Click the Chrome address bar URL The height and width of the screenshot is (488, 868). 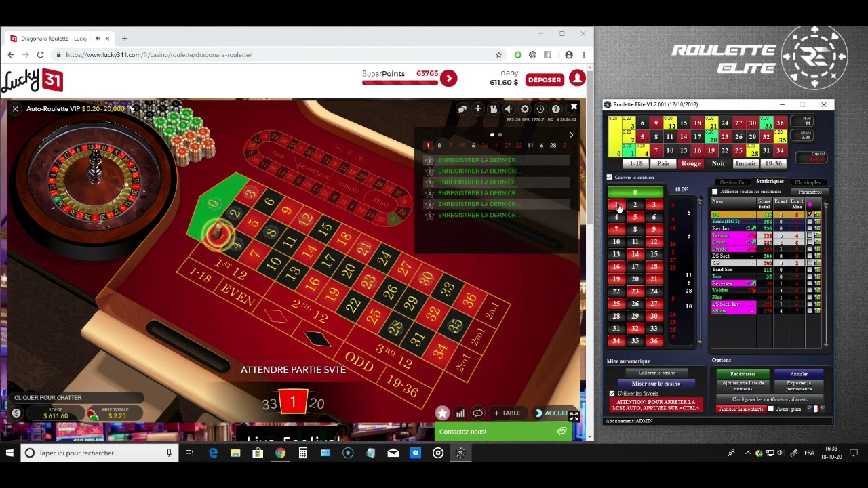coord(159,55)
